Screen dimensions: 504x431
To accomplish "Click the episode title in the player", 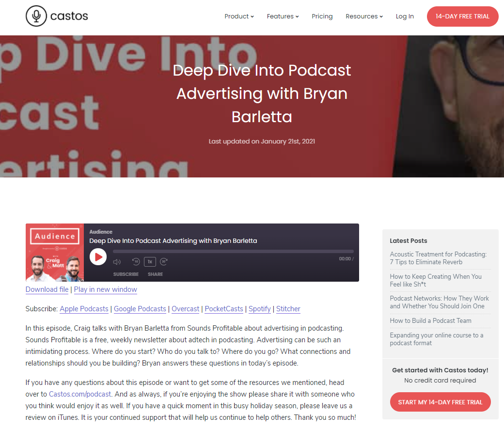I will (x=173, y=240).
